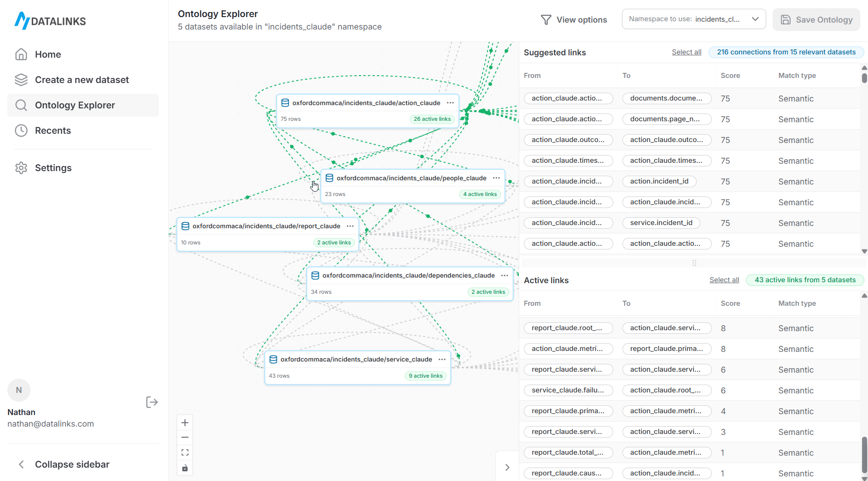
Task: Go to Recents in the sidebar
Action: tap(54, 131)
